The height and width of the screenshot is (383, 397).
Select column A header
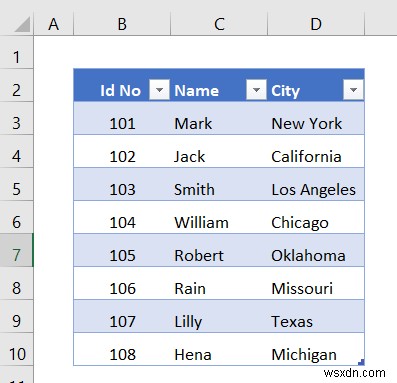54,24
